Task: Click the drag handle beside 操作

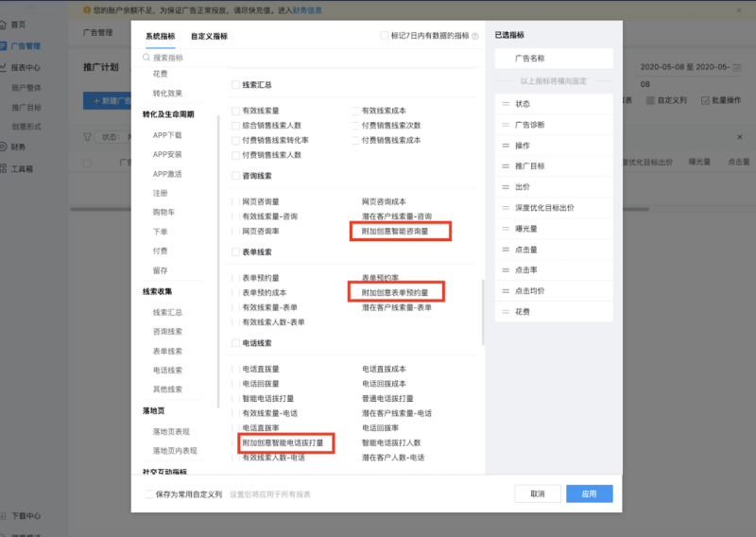Action: click(506, 146)
